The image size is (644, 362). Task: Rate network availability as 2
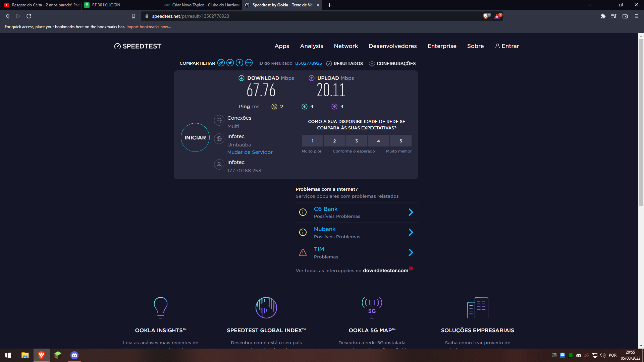(x=334, y=141)
